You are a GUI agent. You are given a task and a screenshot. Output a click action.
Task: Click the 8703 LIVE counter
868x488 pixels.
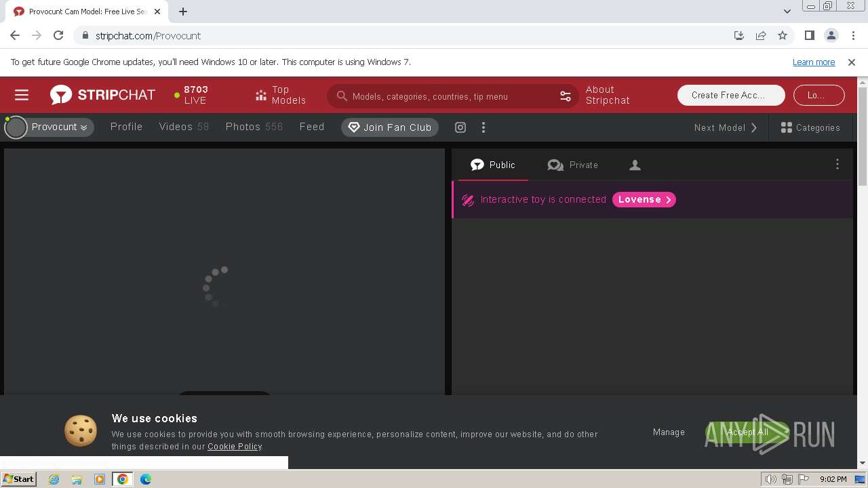(191, 95)
